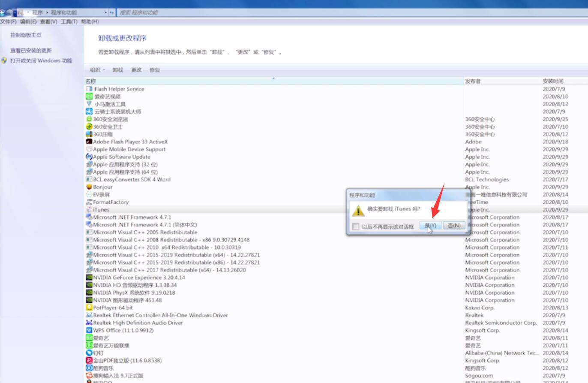The height and width of the screenshot is (383, 588).
Task: Click the search box 搜索 程序和功能
Action: (351, 12)
